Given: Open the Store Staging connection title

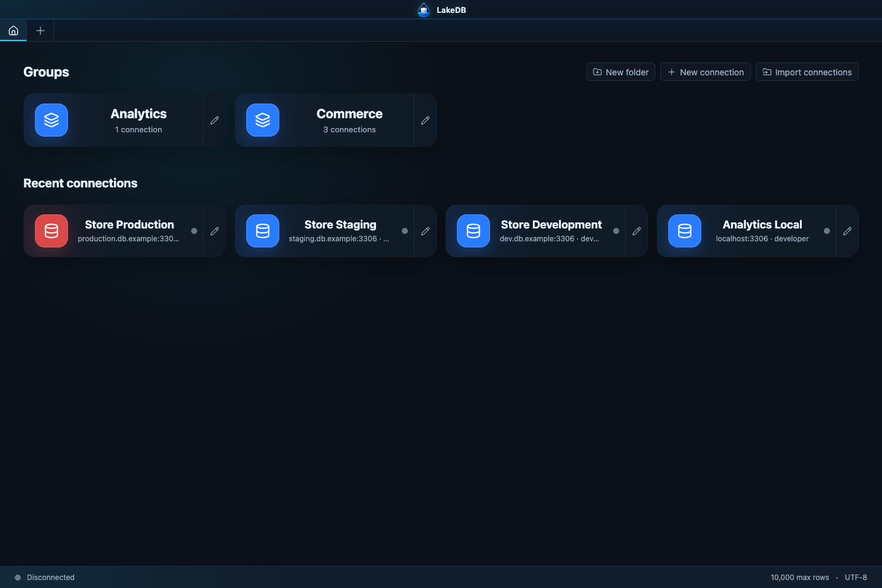Looking at the screenshot, I should coord(341,225).
